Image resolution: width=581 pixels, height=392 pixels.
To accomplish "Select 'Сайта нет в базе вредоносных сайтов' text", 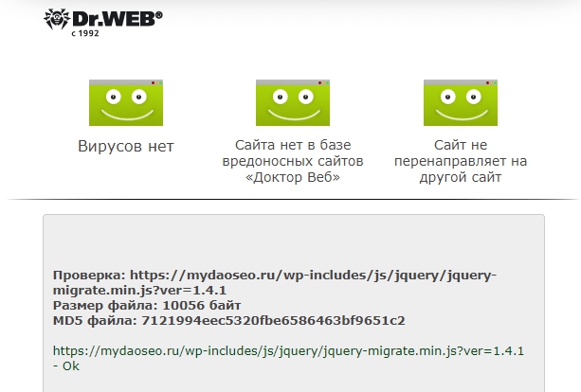I will pos(293,161).
